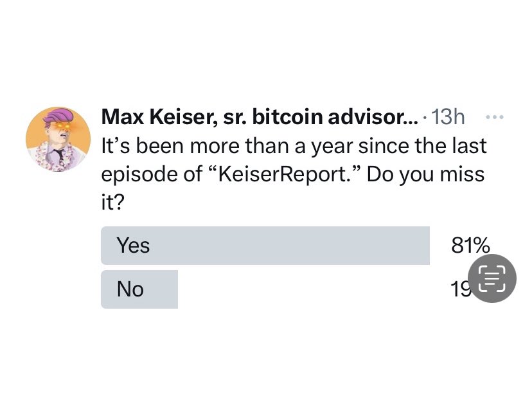Click the trailing "it?" tweet line

[112, 203]
